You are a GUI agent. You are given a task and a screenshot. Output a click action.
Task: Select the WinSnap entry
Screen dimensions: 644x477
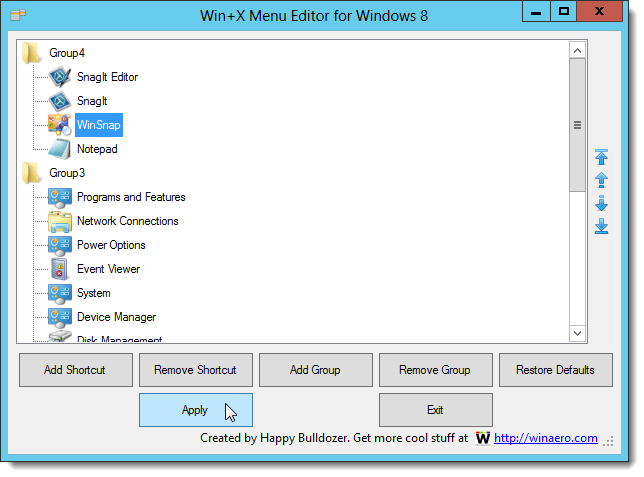[99, 125]
